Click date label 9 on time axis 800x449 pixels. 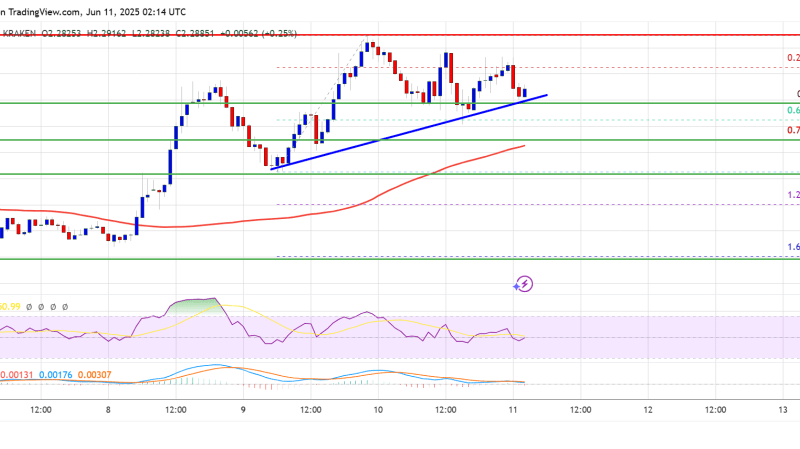tap(243, 410)
